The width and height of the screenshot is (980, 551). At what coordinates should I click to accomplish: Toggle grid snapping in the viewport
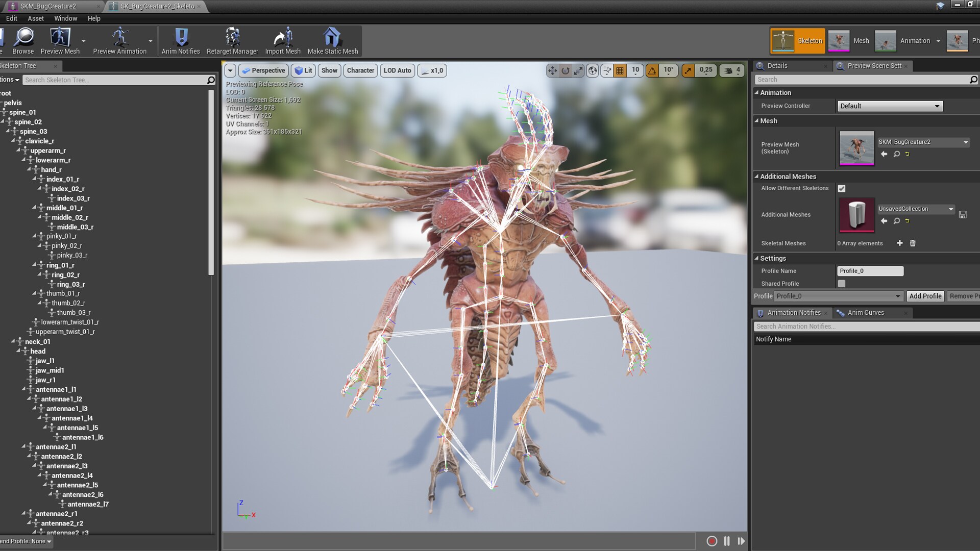click(620, 71)
